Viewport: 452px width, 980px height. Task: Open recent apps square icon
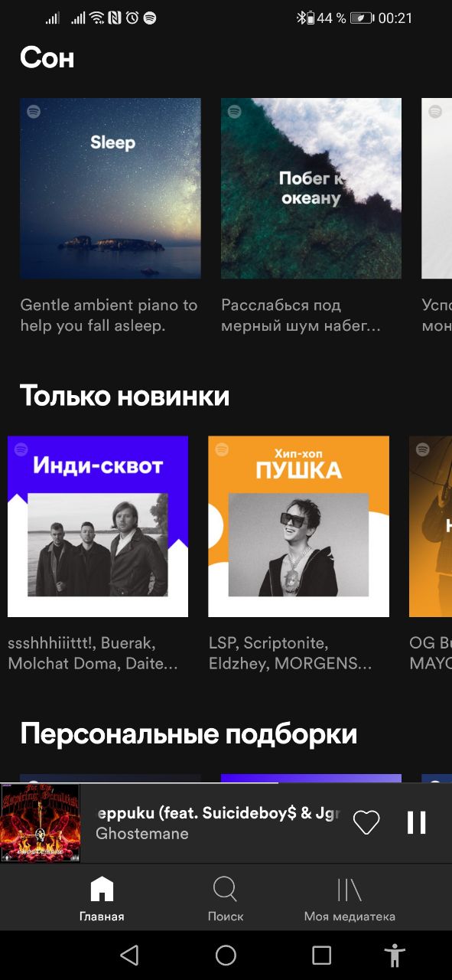[x=322, y=955]
